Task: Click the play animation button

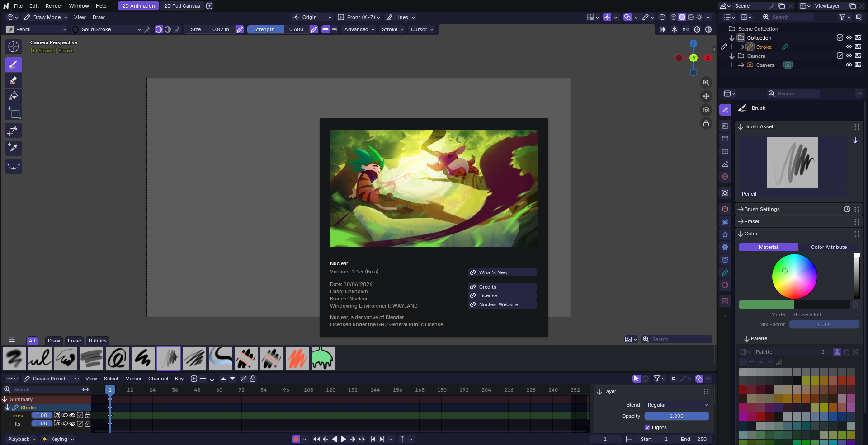Action: pyautogui.click(x=343, y=439)
